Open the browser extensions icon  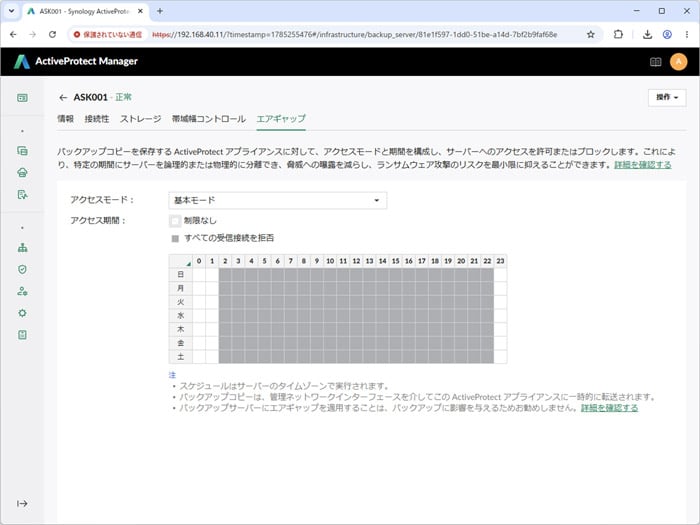[618, 34]
